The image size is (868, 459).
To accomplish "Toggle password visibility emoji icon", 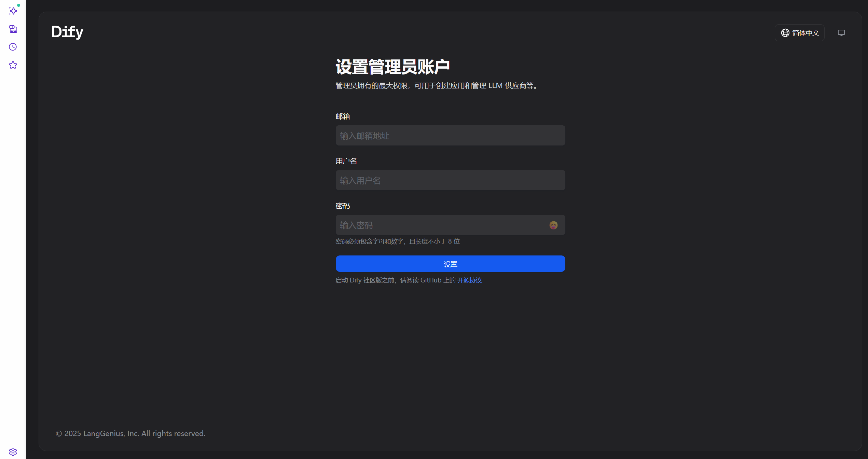I will (x=553, y=225).
